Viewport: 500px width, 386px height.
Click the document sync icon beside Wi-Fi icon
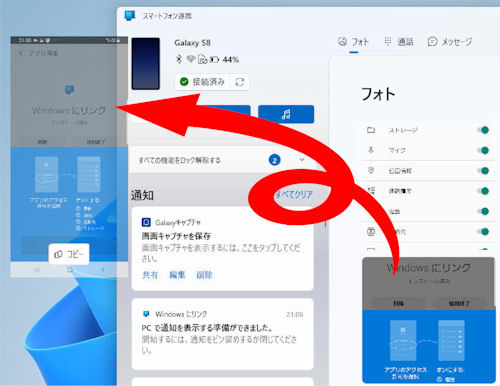[x=202, y=60]
